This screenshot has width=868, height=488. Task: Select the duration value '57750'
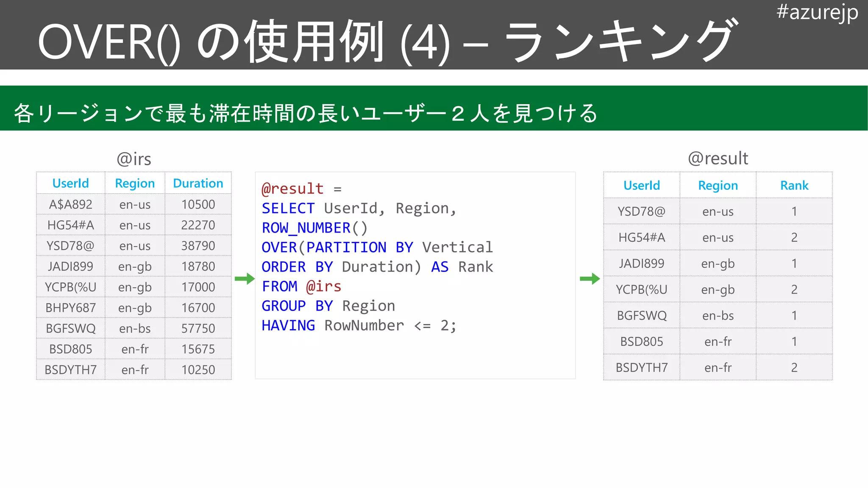pos(198,328)
